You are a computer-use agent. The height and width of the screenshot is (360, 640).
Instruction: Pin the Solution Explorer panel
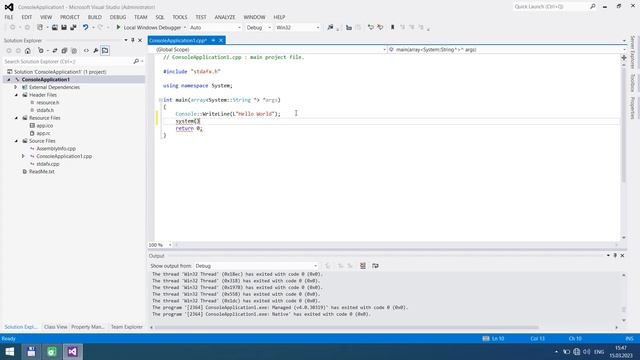click(x=133, y=40)
